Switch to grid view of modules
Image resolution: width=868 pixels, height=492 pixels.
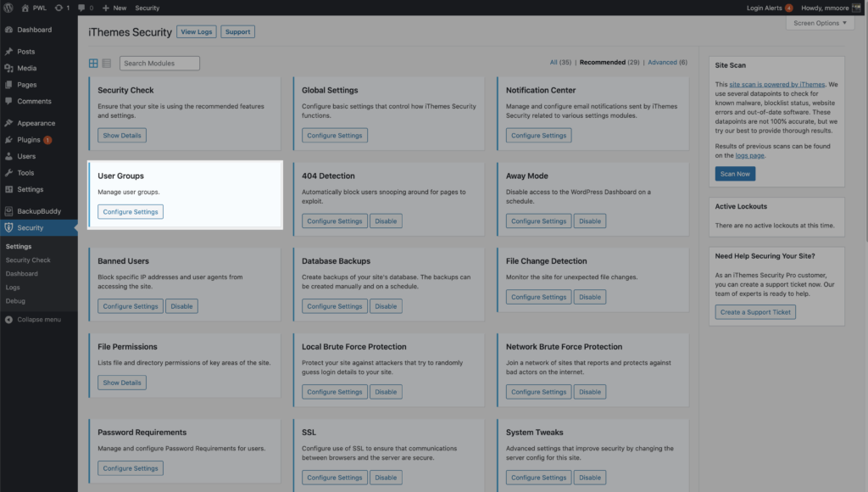coord(93,63)
